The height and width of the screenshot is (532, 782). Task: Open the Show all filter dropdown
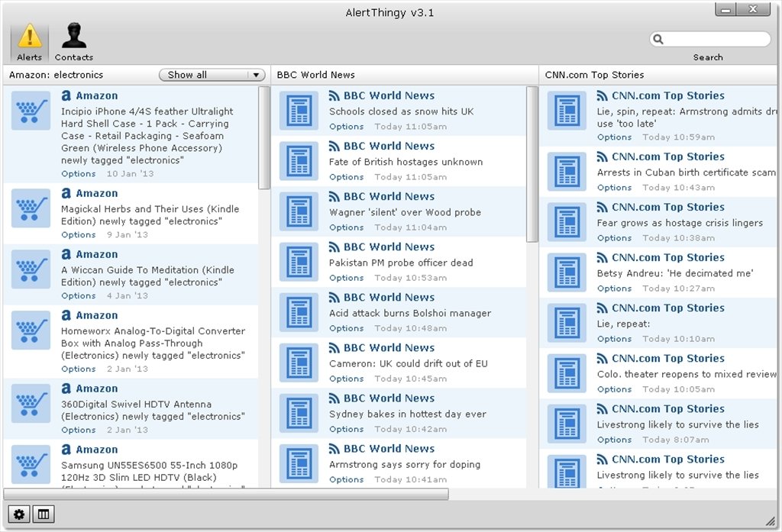click(212, 75)
